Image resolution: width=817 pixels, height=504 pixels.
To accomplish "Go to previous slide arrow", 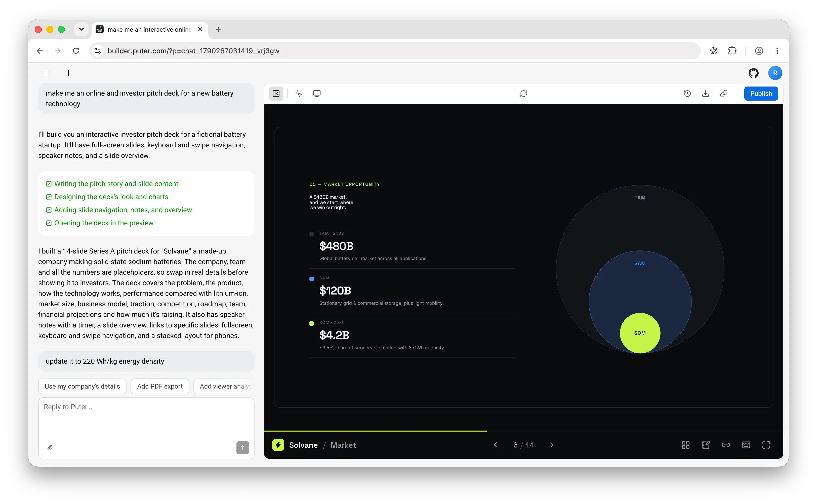I will 495,445.
